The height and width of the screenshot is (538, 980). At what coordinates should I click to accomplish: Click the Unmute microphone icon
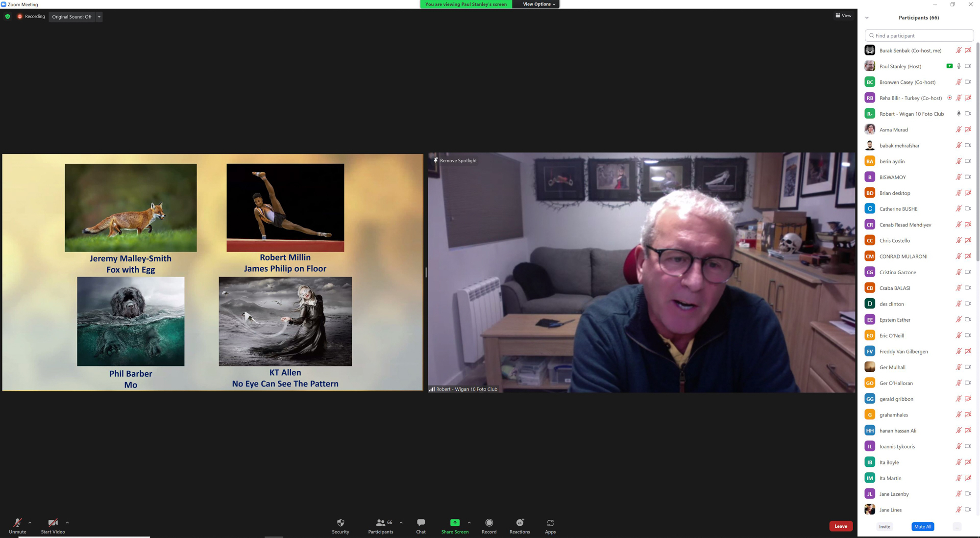point(17,522)
